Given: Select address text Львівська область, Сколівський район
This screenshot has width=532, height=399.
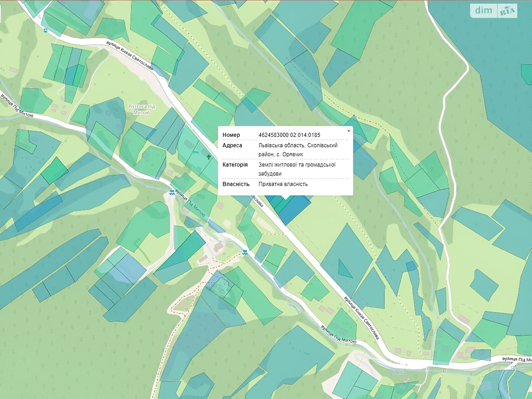Looking at the screenshot, I should click(298, 150).
